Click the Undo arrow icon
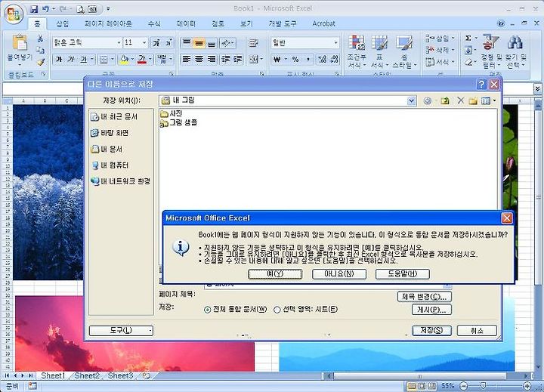The image size is (544, 392). pyautogui.click(x=45, y=9)
